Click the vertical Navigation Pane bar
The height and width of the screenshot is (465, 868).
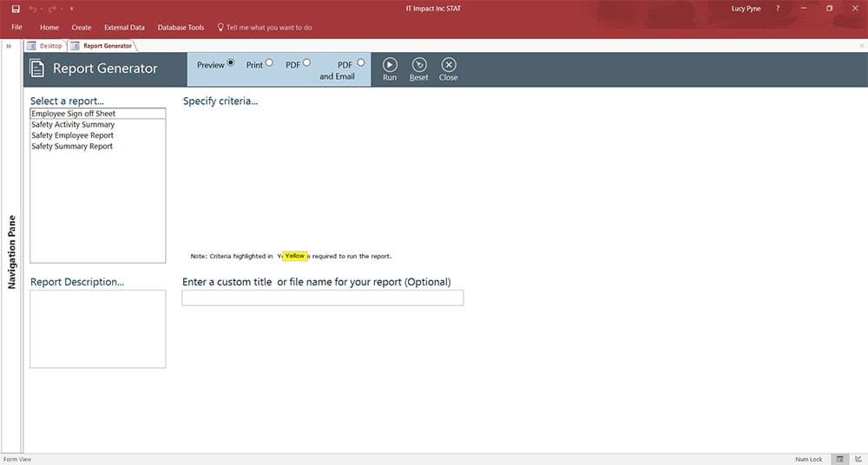[x=11, y=252]
